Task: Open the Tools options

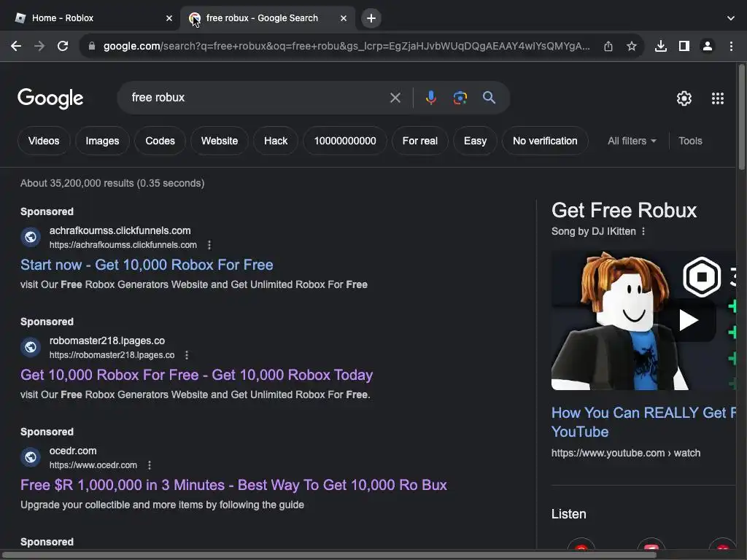Action: [690, 141]
